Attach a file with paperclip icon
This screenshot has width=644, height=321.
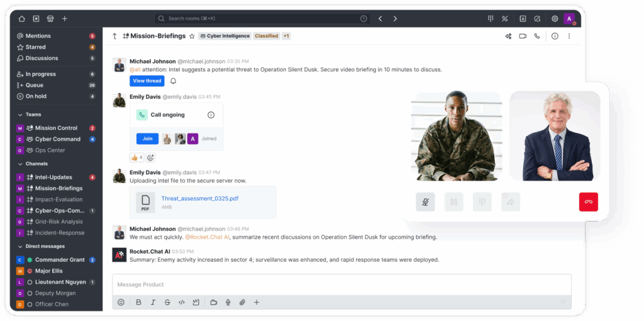pyautogui.click(x=242, y=302)
